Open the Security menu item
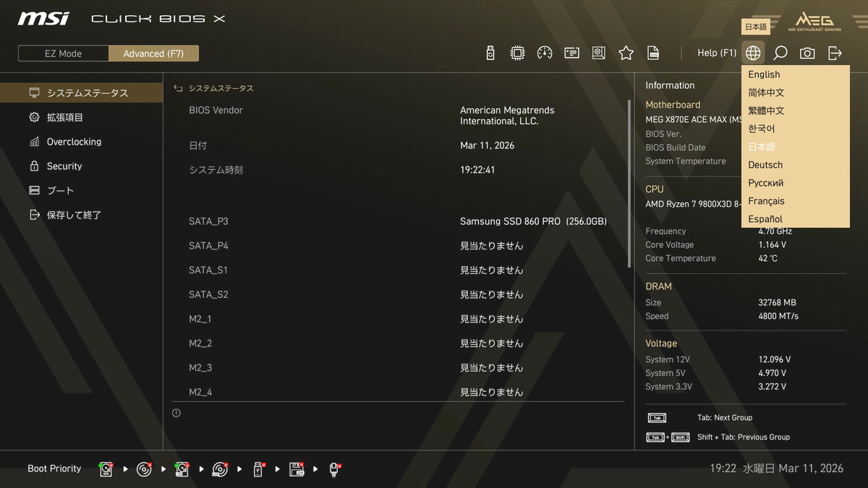Viewport: 868px width, 488px height. tap(64, 166)
